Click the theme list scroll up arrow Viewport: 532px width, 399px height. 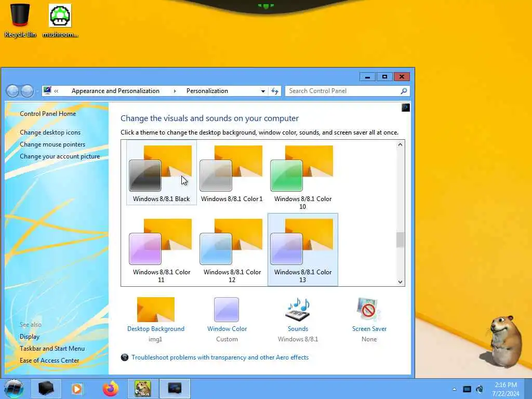pyautogui.click(x=400, y=144)
